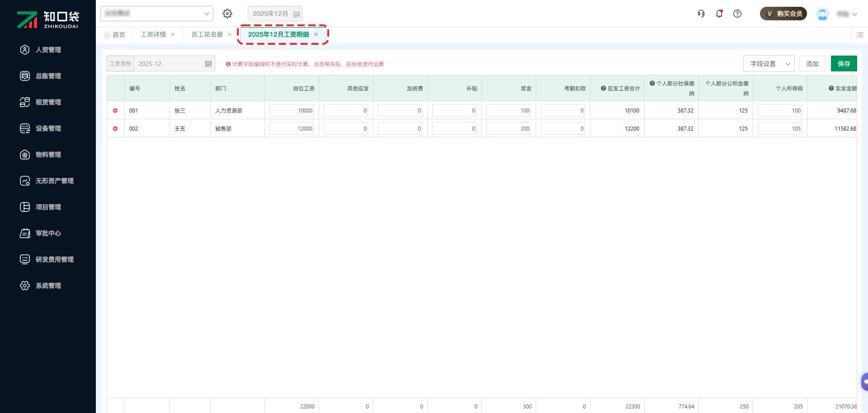Open 总账管理 sidebar module
Image resolution: width=868 pixels, height=413 pixels.
[x=48, y=76]
